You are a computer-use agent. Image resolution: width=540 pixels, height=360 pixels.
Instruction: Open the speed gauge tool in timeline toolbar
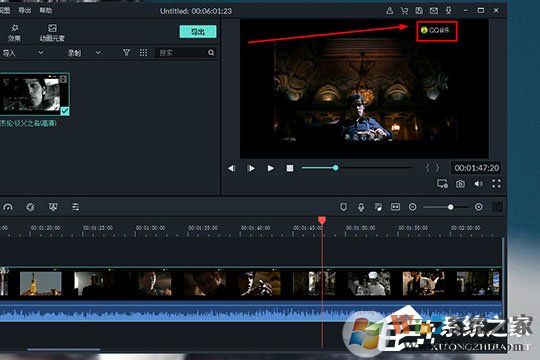pos(8,207)
